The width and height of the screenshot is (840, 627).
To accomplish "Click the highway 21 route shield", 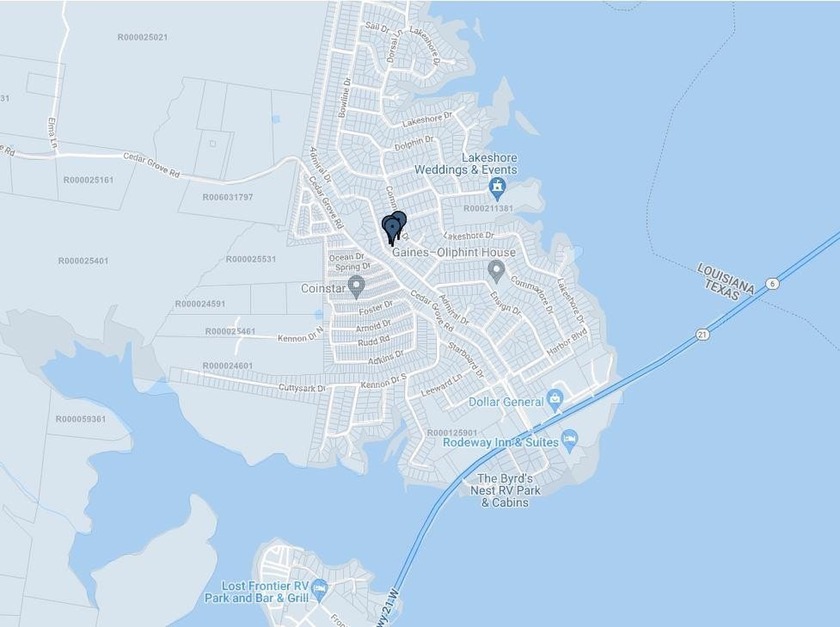I will click(703, 335).
